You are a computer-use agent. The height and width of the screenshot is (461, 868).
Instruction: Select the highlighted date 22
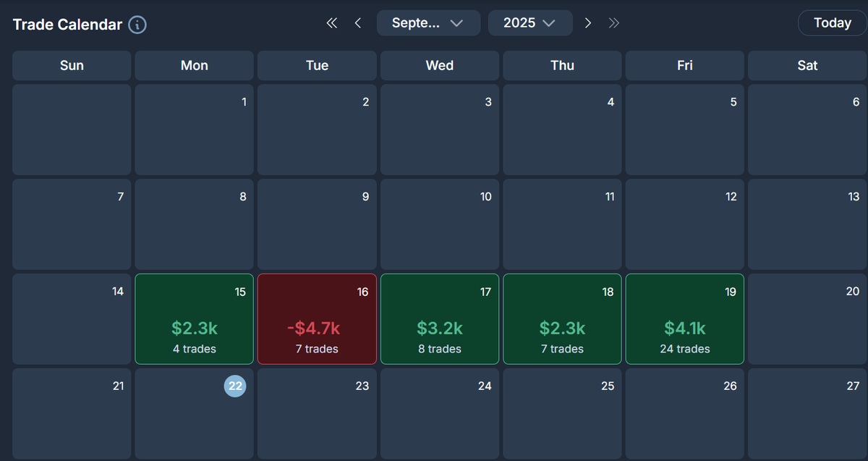(235, 386)
